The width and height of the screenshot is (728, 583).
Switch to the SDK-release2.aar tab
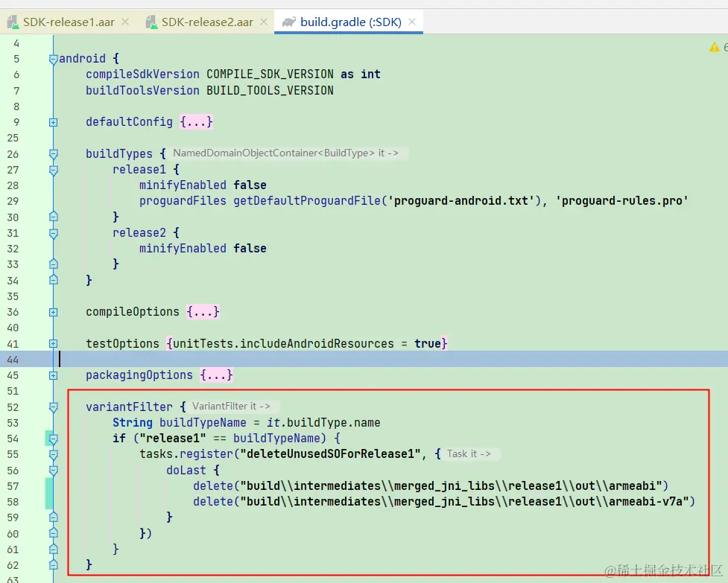[207, 22]
